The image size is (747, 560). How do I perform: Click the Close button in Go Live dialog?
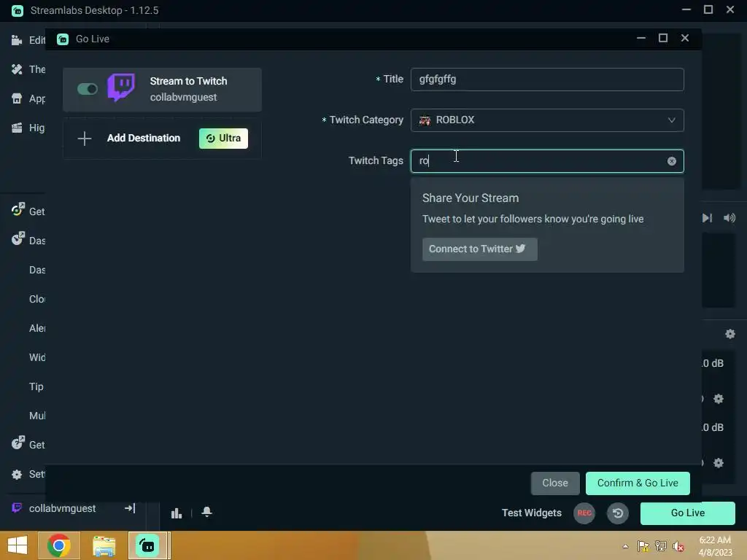click(555, 483)
